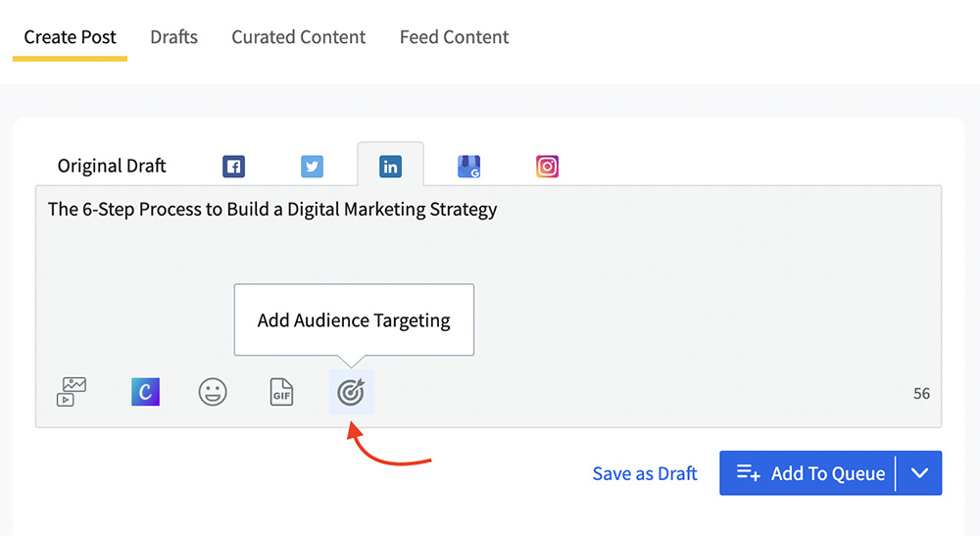
Task: Click the LinkedIn post variant icon
Action: (x=390, y=167)
